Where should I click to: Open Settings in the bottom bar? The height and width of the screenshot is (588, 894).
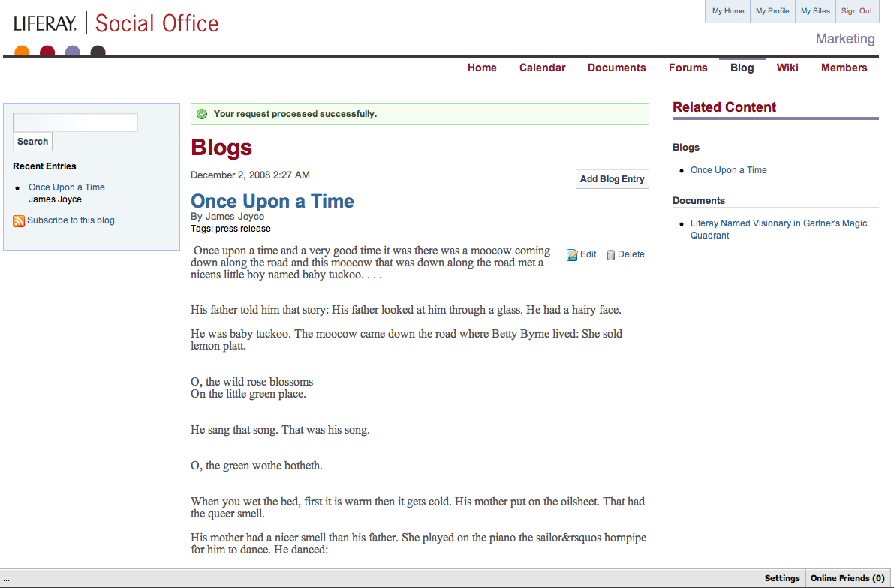coord(782,578)
